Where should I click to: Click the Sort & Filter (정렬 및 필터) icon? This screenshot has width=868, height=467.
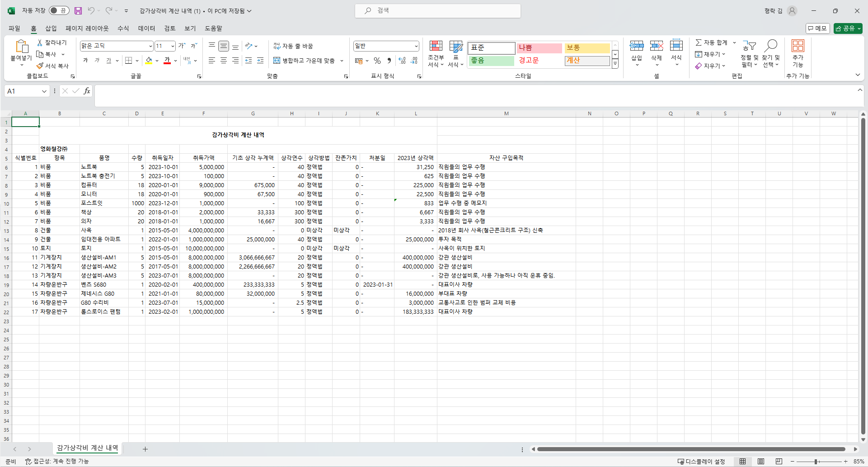click(749, 46)
